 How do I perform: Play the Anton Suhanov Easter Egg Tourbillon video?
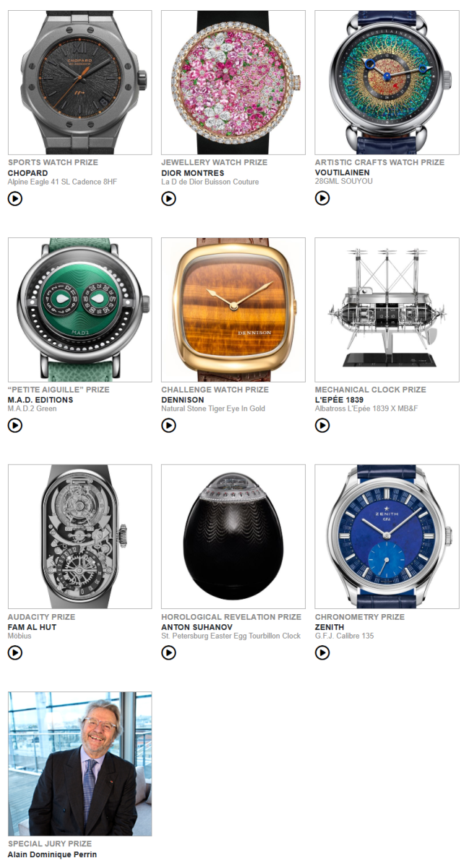click(x=168, y=652)
